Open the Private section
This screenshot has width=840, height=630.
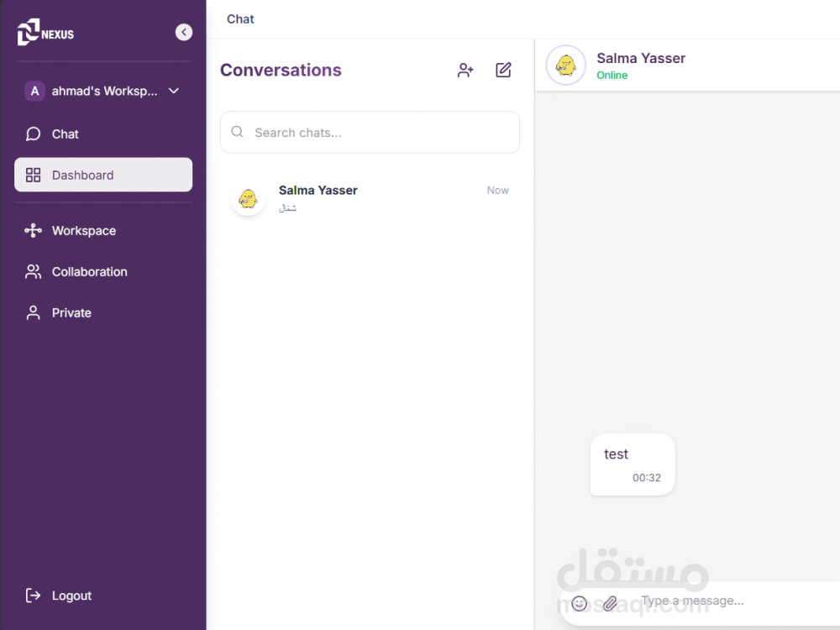(103, 312)
